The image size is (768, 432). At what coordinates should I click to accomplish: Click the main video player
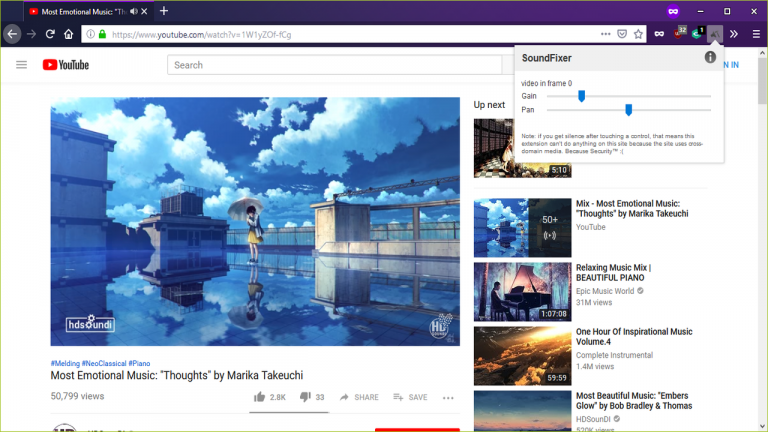(x=255, y=221)
